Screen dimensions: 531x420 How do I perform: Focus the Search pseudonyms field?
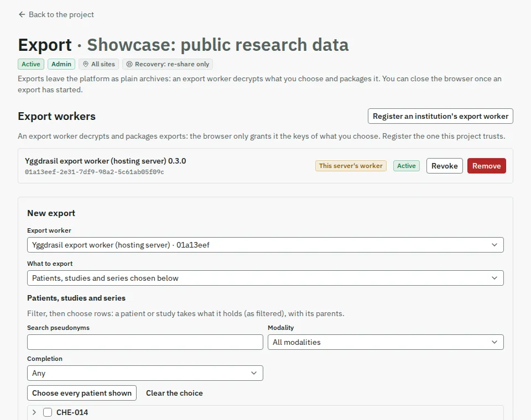(x=145, y=342)
